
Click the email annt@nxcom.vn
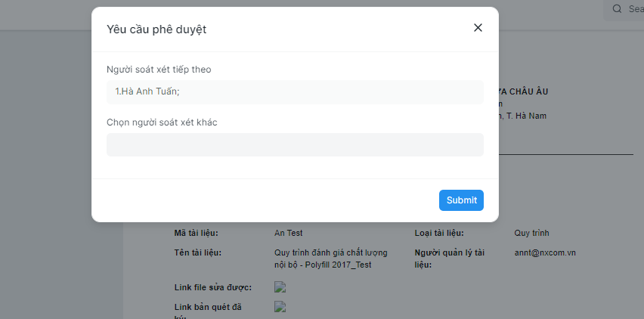[x=545, y=253]
